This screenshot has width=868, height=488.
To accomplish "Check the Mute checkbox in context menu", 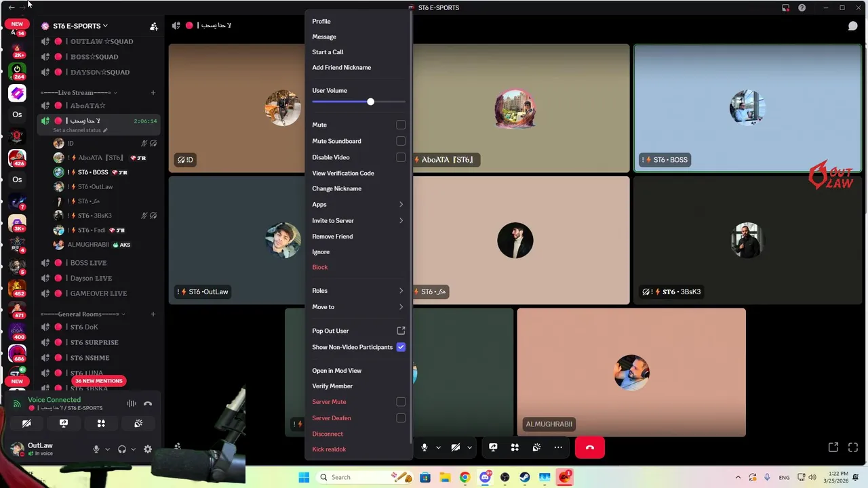I will [x=401, y=125].
